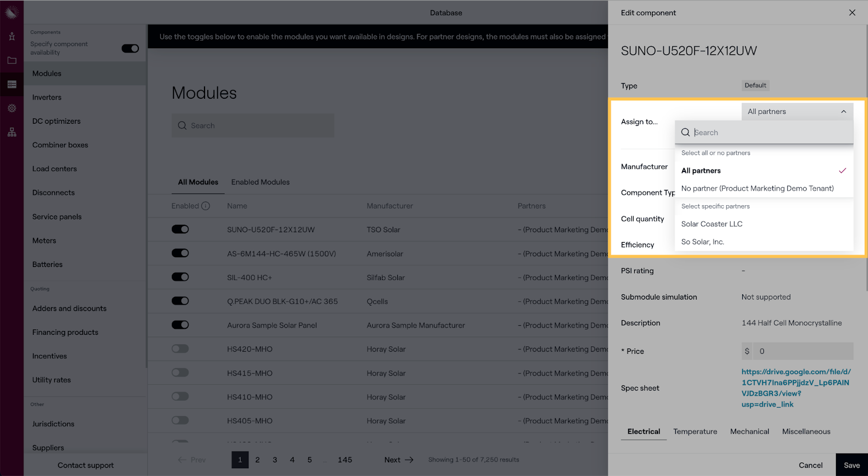Screen dimensions: 868x476
Task: Turn off the SIL-400 HC+ toggle
Action: point(180,277)
